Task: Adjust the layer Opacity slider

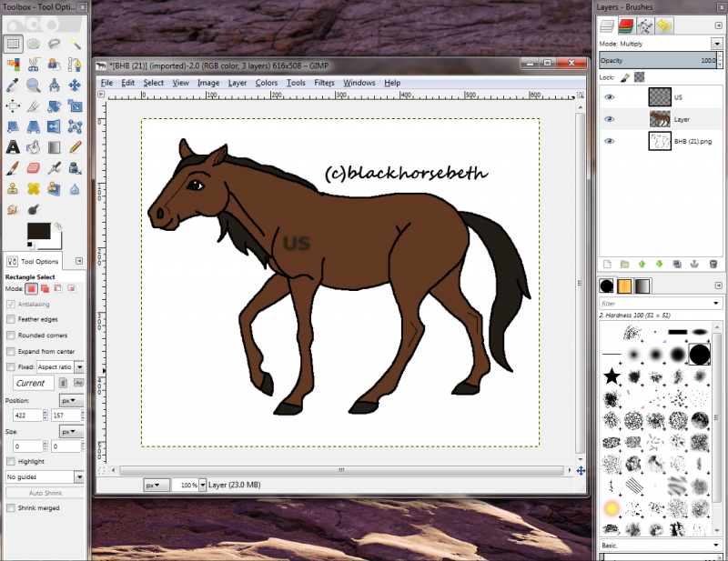Action: pos(658,60)
